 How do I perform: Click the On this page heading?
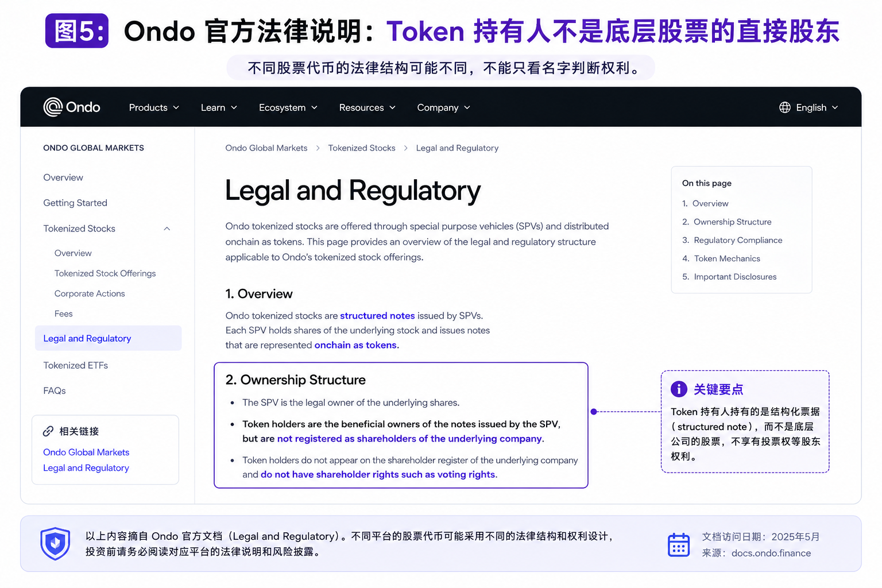point(707,183)
